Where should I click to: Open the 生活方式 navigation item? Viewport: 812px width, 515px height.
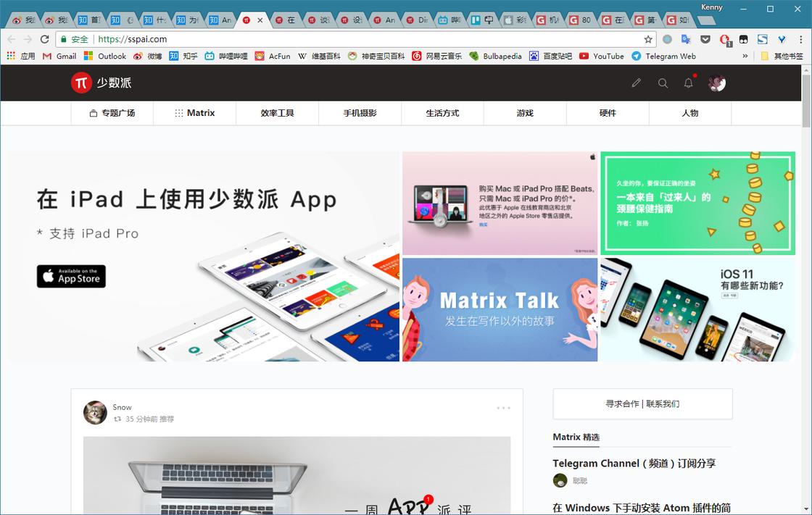tap(442, 113)
